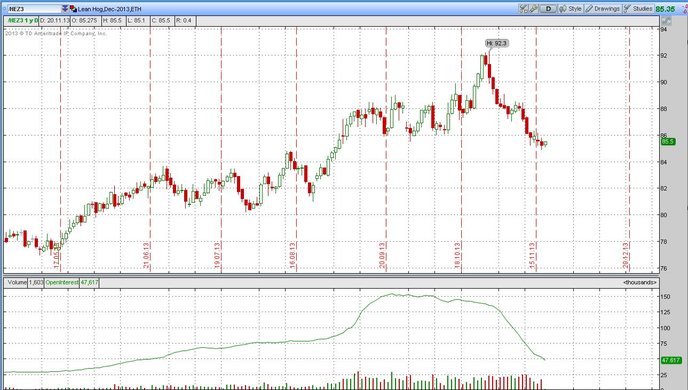This screenshot has width=688, height=390.
Task: Open the symbol selector blue double-arrow dropdown
Action: tap(65, 8)
